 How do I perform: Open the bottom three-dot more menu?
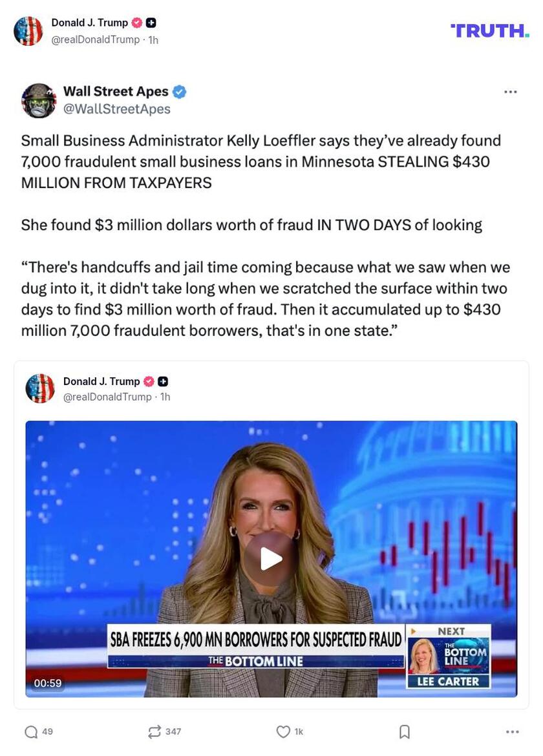(512, 732)
